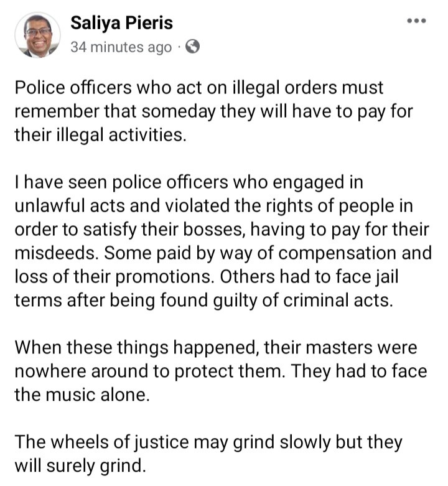Image resolution: width=448 pixels, height=486 pixels.
Task: Open Saliya Pieris profile picture
Action: pos(38,35)
